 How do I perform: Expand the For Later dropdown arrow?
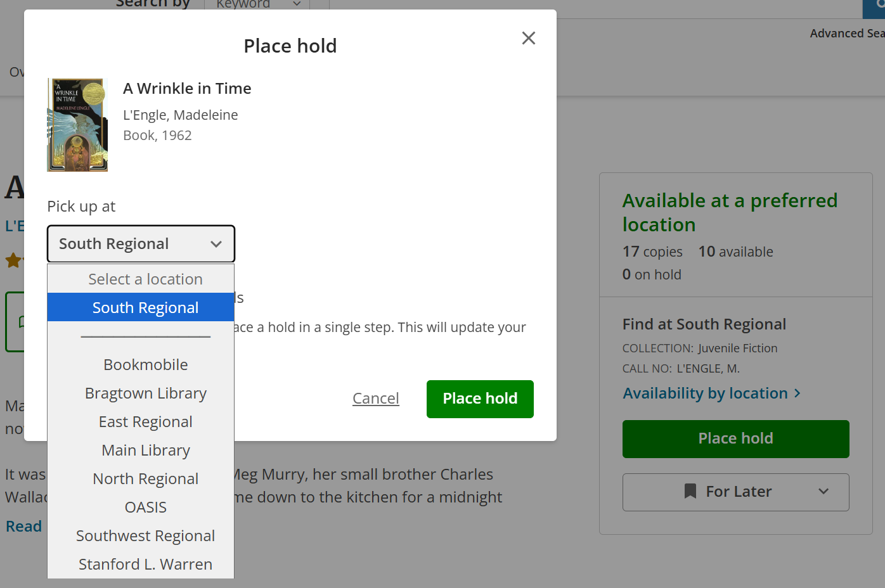pos(824,492)
